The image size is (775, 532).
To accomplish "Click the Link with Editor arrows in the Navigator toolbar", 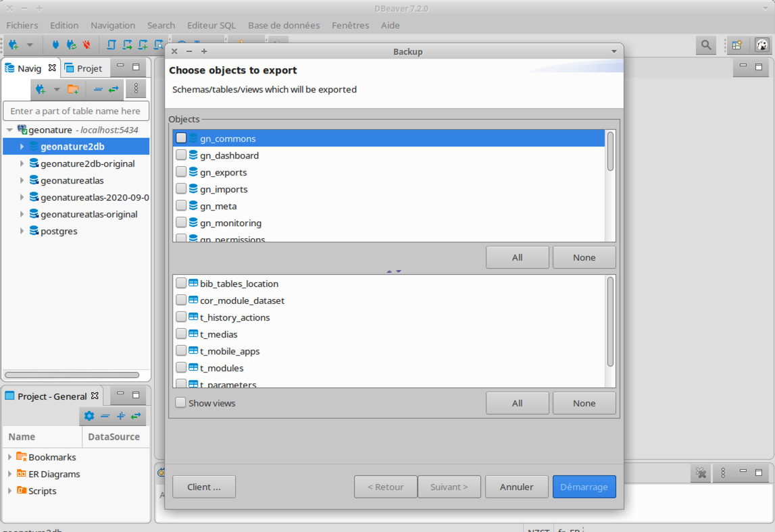I will pos(114,89).
